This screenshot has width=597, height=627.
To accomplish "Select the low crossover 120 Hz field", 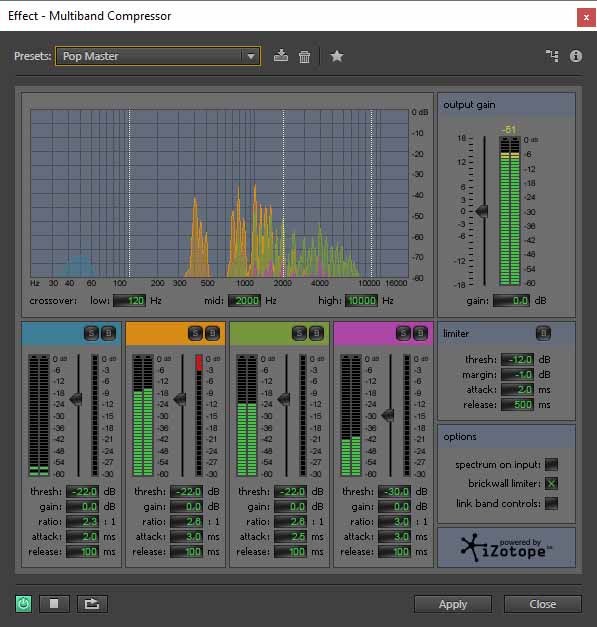I will [x=130, y=300].
